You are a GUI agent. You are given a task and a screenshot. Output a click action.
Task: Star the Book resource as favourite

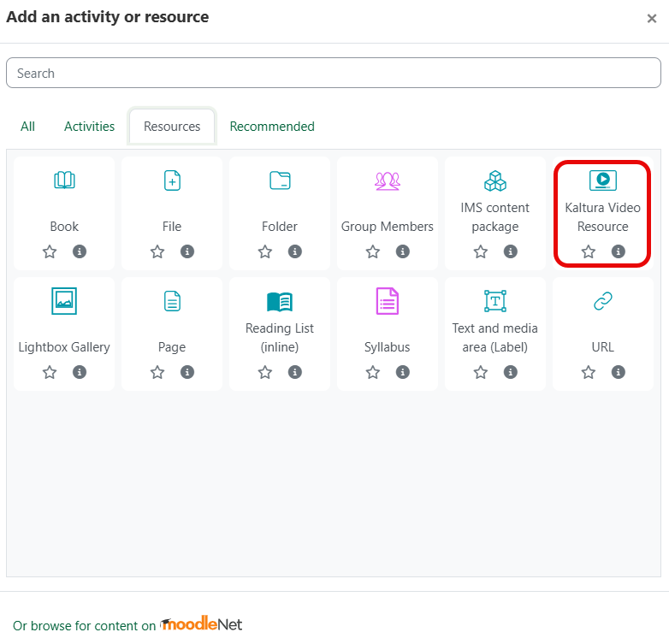click(x=50, y=251)
